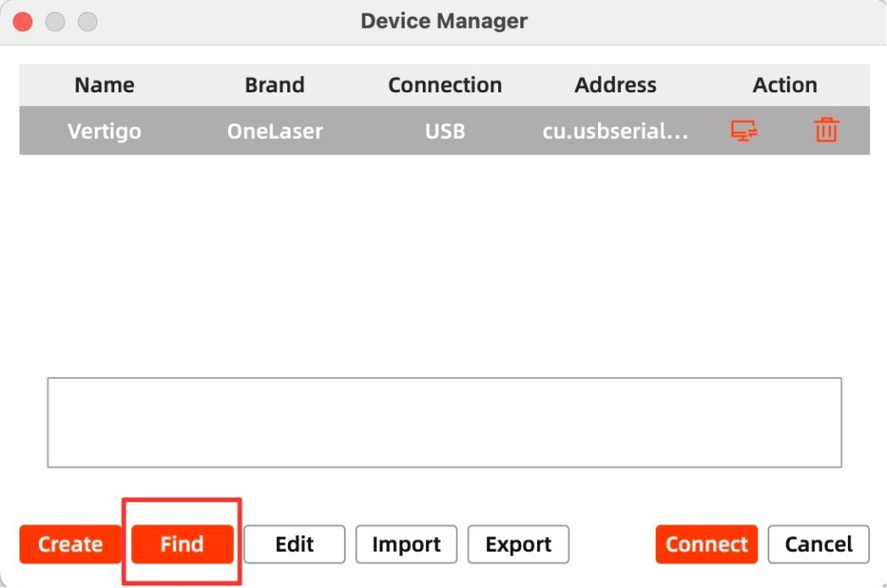The width and height of the screenshot is (887, 588).
Task: Click the Export button
Action: pos(518,544)
